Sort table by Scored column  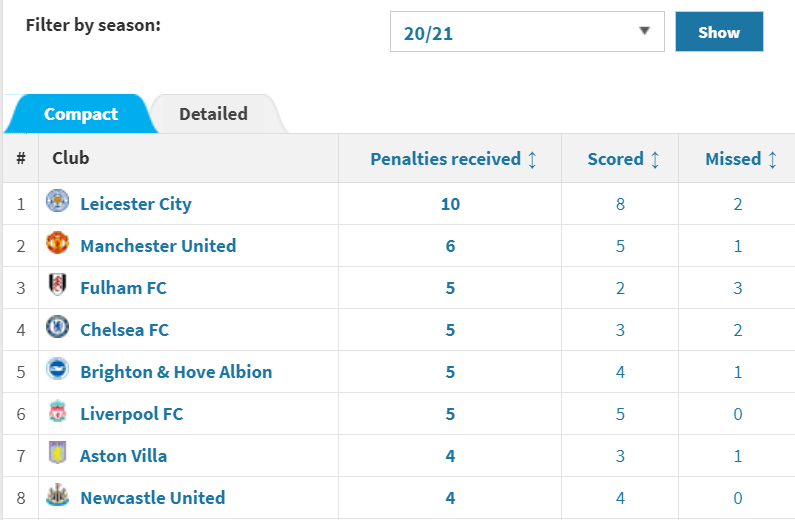click(623, 159)
